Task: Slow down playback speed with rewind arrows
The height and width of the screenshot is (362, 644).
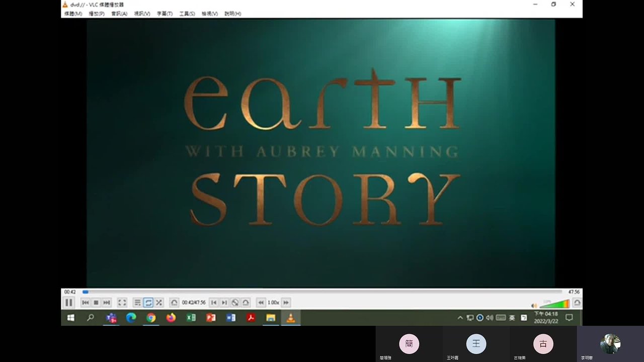Action: click(x=261, y=303)
